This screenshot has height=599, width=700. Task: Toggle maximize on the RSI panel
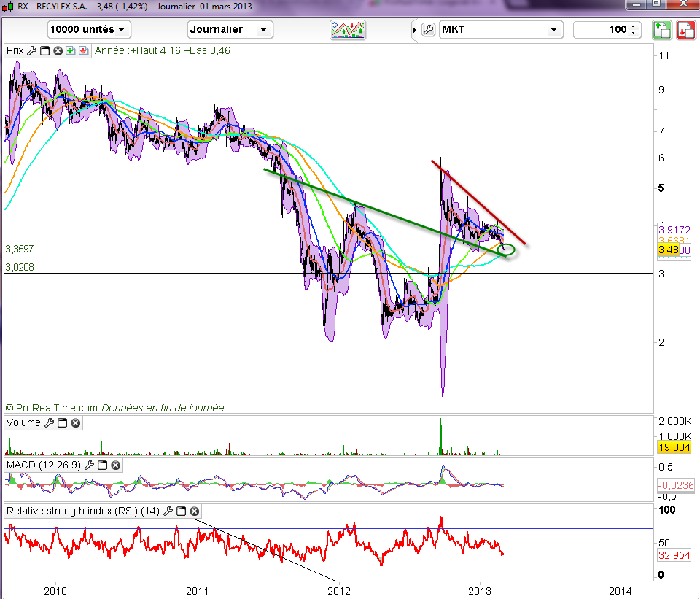tap(182, 511)
